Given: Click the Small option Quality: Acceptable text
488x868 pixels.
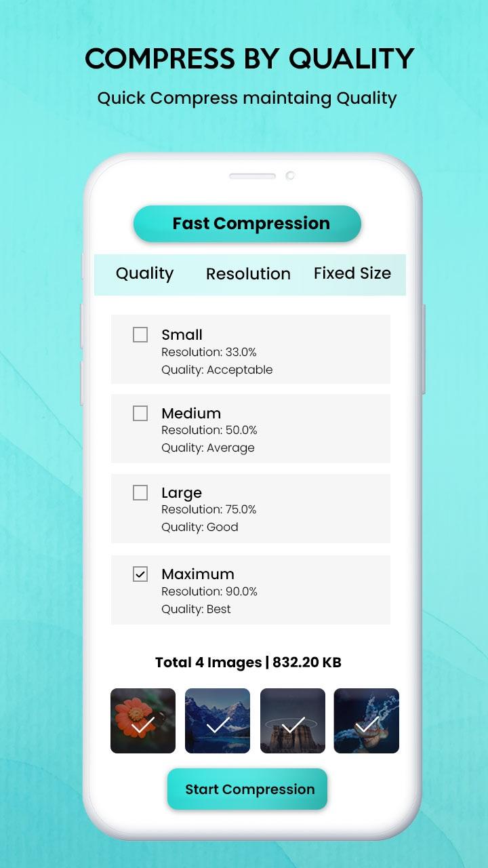Looking at the screenshot, I should pyautogui.click(x=217, y=370).
